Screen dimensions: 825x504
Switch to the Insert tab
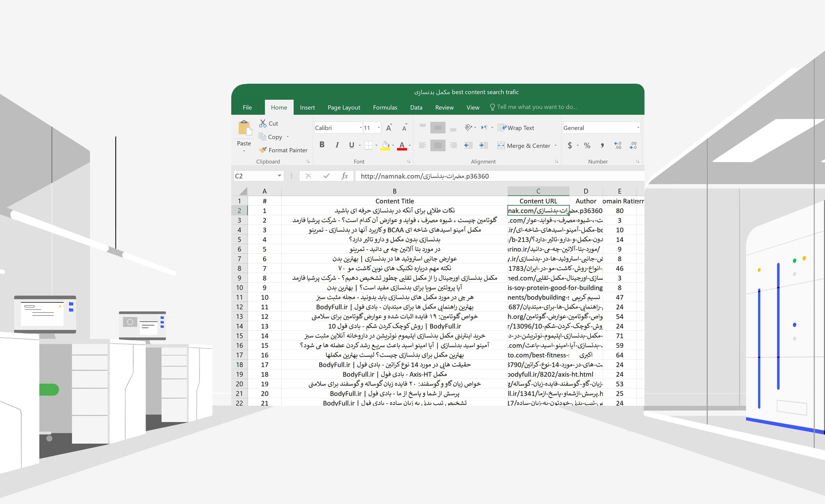[307, 107]
